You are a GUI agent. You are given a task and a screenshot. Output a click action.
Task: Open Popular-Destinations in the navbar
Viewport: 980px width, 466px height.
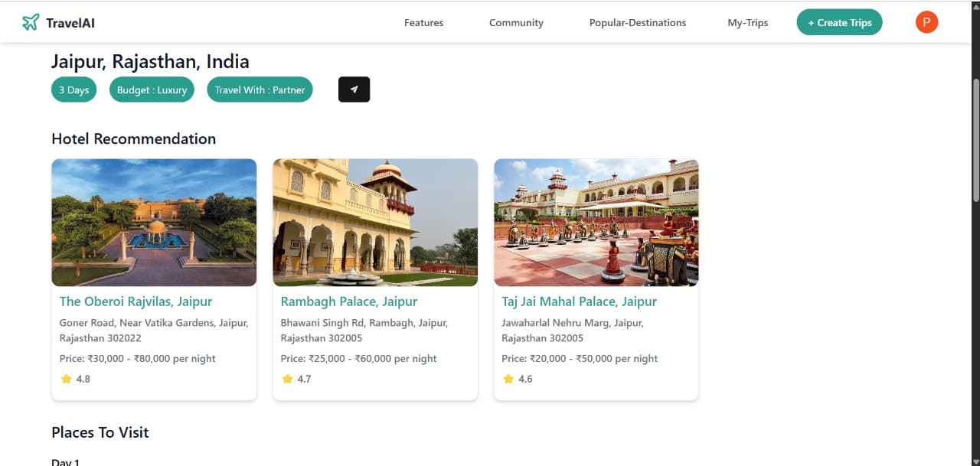pyautogui.click(x=637, y=23)
